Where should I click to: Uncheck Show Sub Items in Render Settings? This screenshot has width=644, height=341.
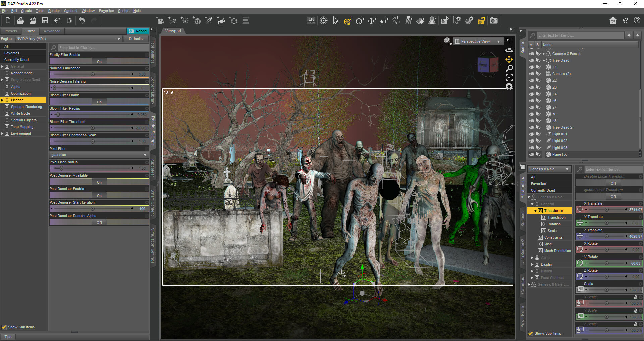pyautogui.click(x=4, y=327)
